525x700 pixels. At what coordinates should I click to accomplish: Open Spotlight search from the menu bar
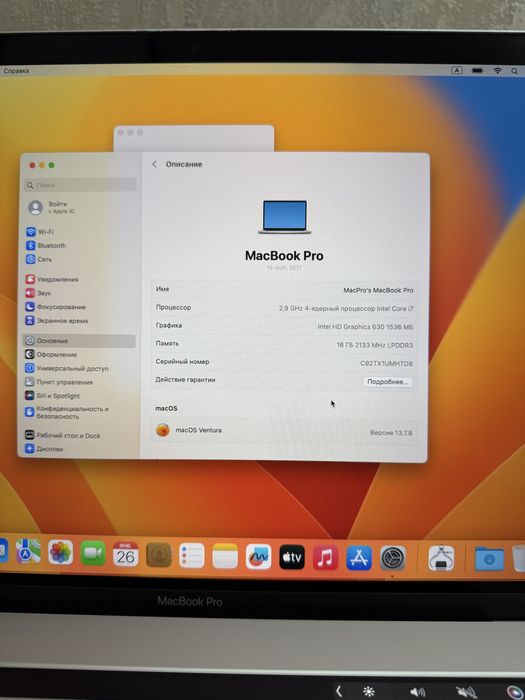(514, 71)
